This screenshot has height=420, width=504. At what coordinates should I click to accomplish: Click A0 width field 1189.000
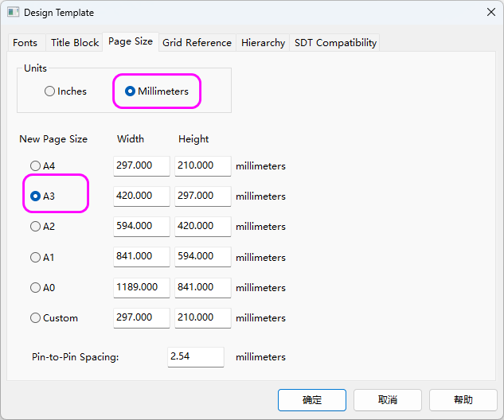(142, 287)
